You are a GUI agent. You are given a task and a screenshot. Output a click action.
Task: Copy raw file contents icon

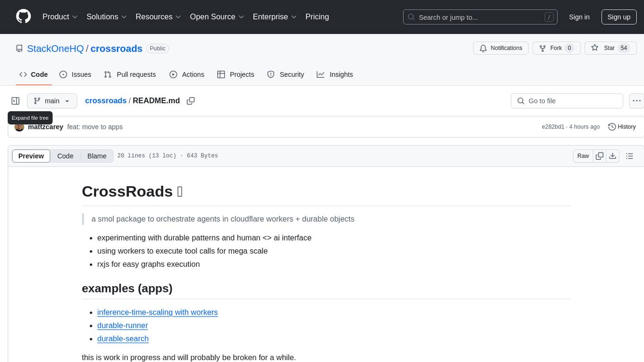(599, 156)
